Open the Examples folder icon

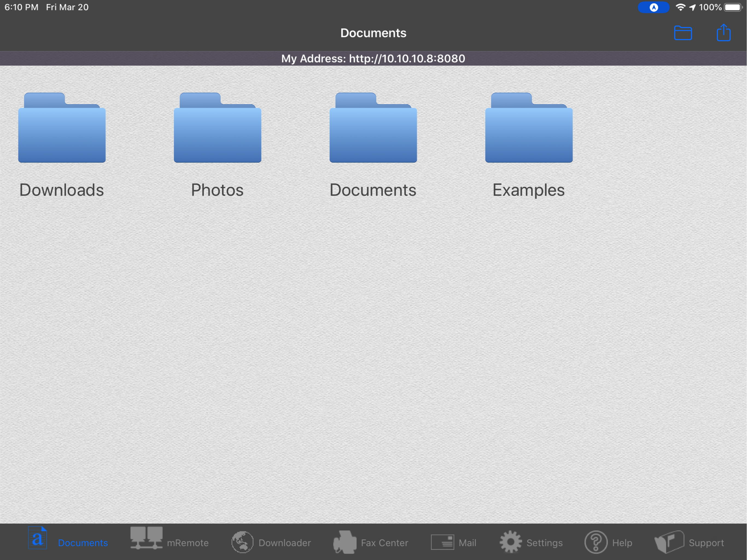pyautogui.click(x=529, y=128)
